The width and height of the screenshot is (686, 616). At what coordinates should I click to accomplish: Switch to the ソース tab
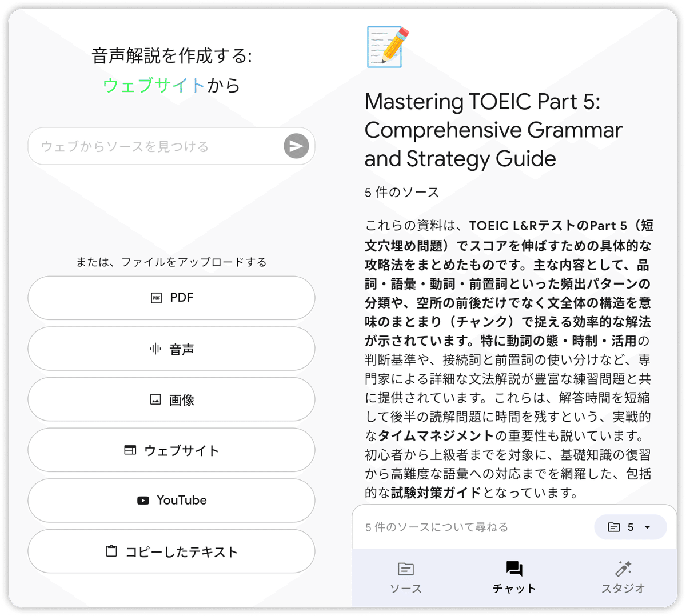[x=406, y=578]
